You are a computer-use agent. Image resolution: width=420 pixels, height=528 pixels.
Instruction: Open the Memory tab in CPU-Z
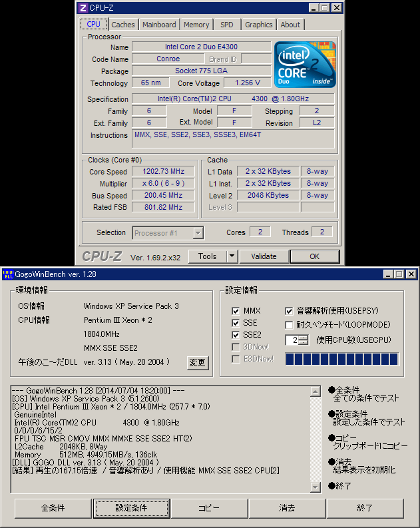[x=196, y=25]
